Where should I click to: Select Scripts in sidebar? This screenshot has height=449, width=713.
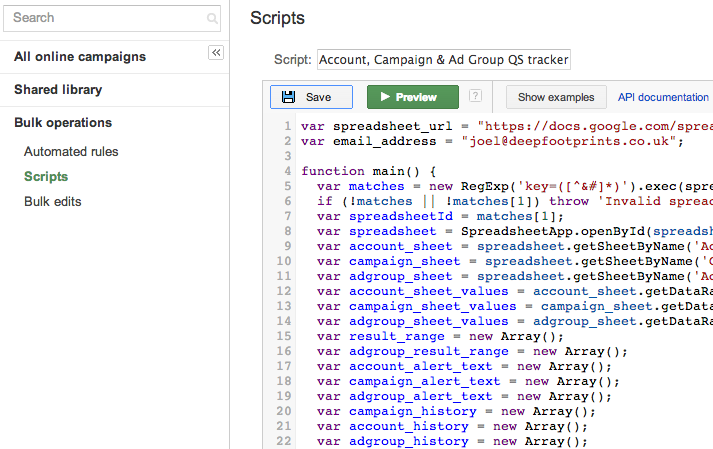click(46, 177)
